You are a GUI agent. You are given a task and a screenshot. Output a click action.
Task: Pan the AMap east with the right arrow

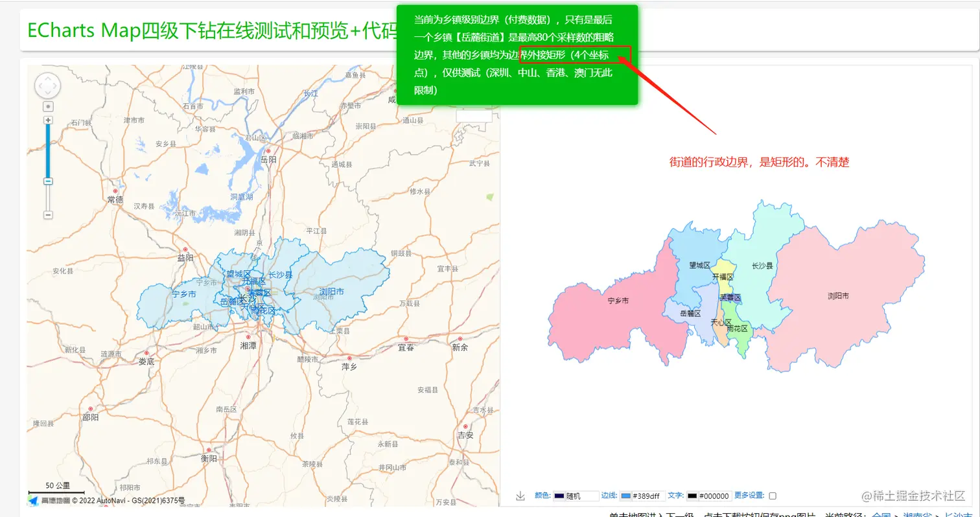click(x=56, y=86)
